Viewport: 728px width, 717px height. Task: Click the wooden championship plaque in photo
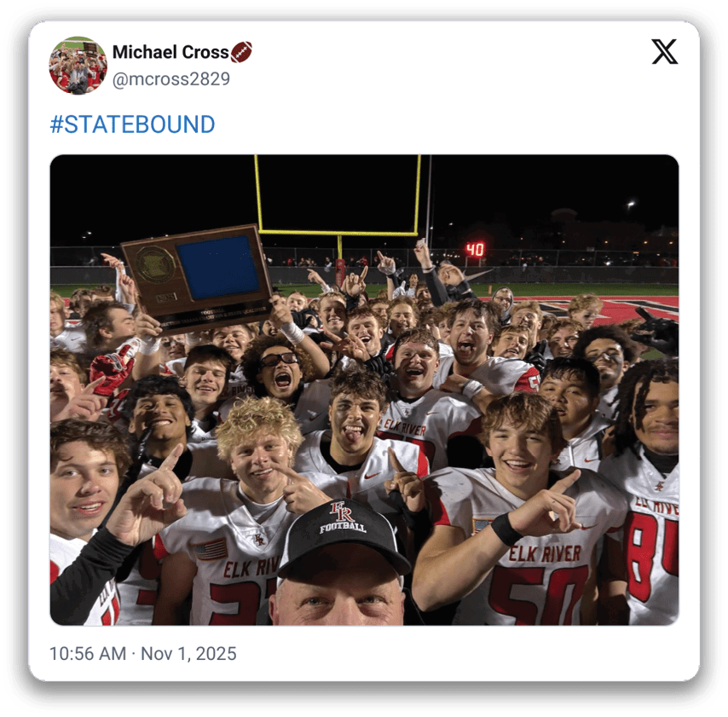[x=197, y=280]
